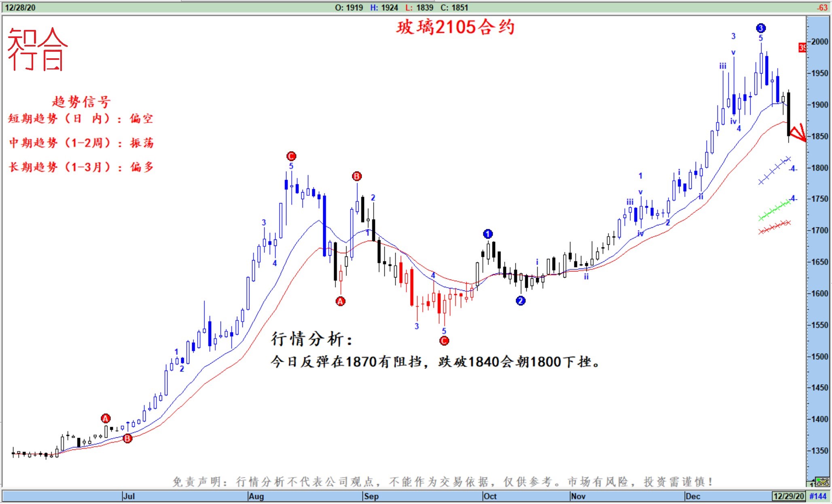Click the green x-marked projection line
This screenshot has width=832, height=504.
(774, 210)
